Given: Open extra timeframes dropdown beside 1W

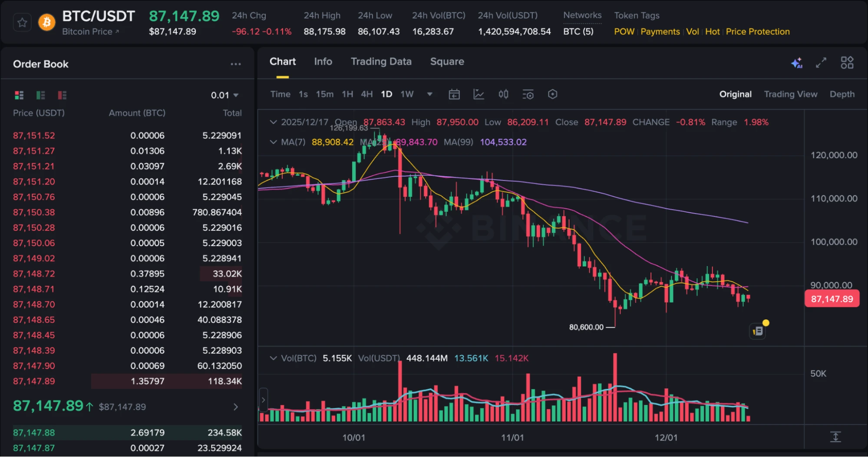Looking at the screenshot, I should click(x=429, y=94).
